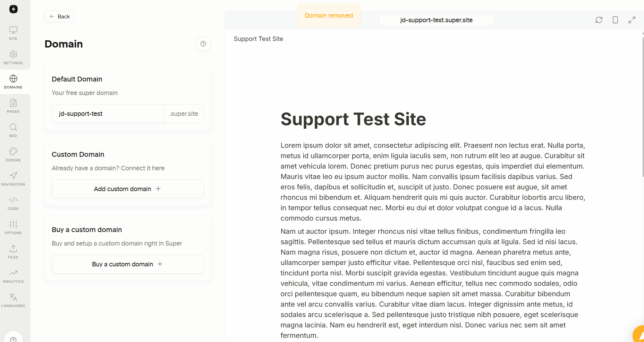Image resolution: width=644 pixels, height=342 pixels.
Task: Click the 'Support Test Site' page heading
Action: 353,119
